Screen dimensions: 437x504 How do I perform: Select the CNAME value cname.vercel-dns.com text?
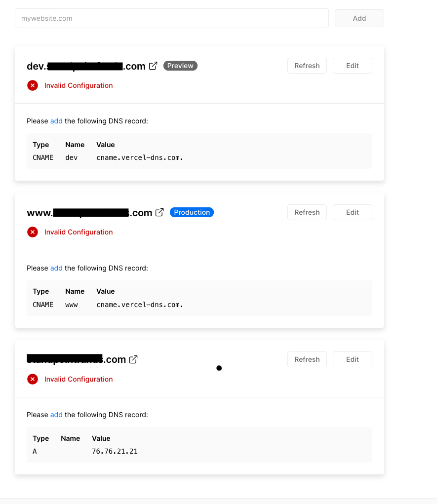tap(139, 157)
